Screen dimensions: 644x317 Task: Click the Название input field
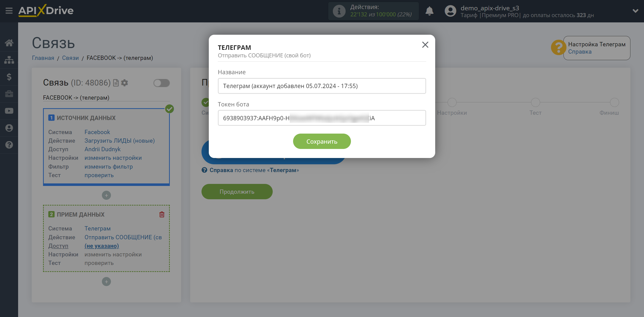point(322,86)
